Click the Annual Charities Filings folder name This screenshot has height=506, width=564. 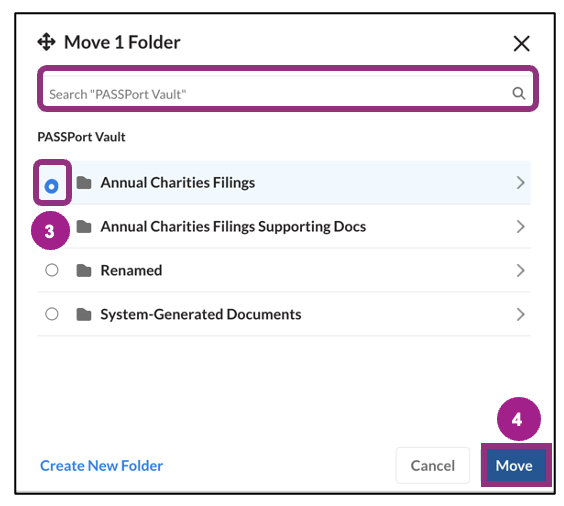(178, 183)
